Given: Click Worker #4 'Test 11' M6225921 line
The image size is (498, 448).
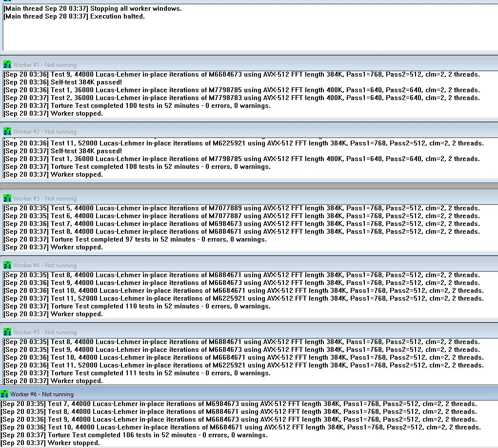Looking at the screenshot, I should (x=243, y=298).
